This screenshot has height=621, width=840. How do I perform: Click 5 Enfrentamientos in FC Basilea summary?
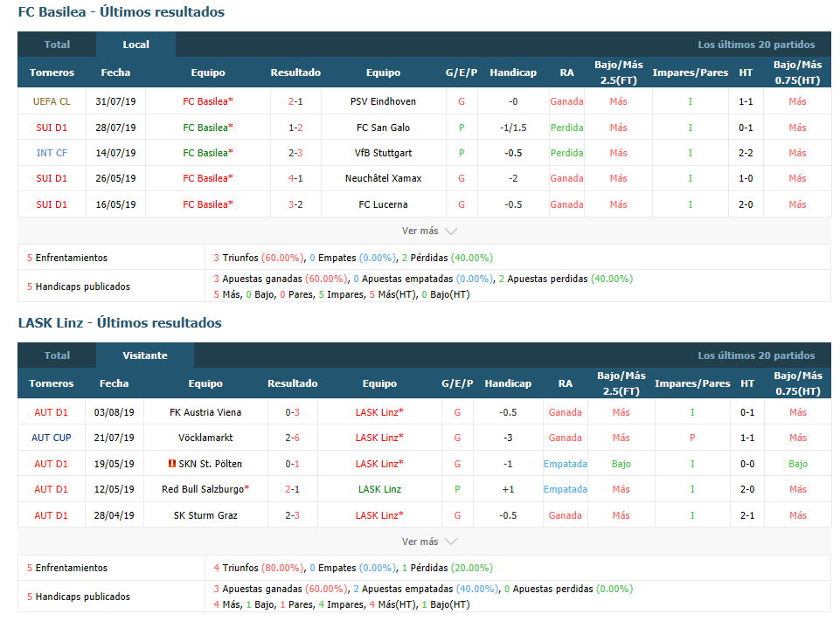[x=67, y=258]
